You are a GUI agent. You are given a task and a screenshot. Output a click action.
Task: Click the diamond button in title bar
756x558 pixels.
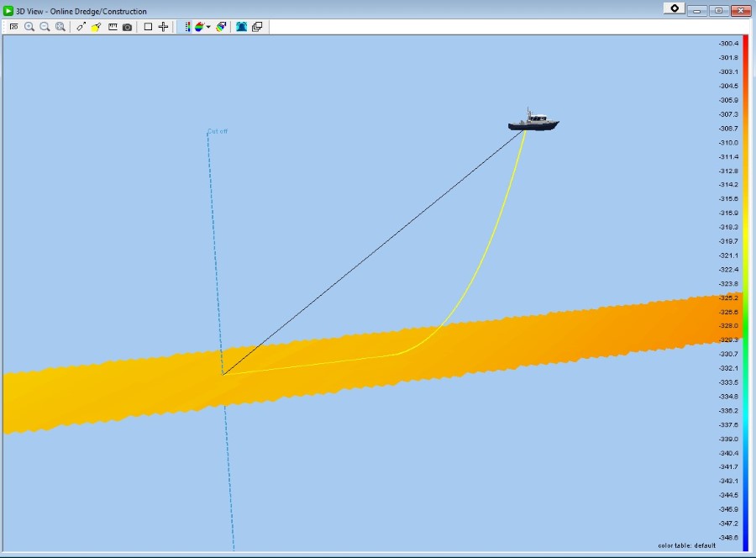(x=675, y=8)
